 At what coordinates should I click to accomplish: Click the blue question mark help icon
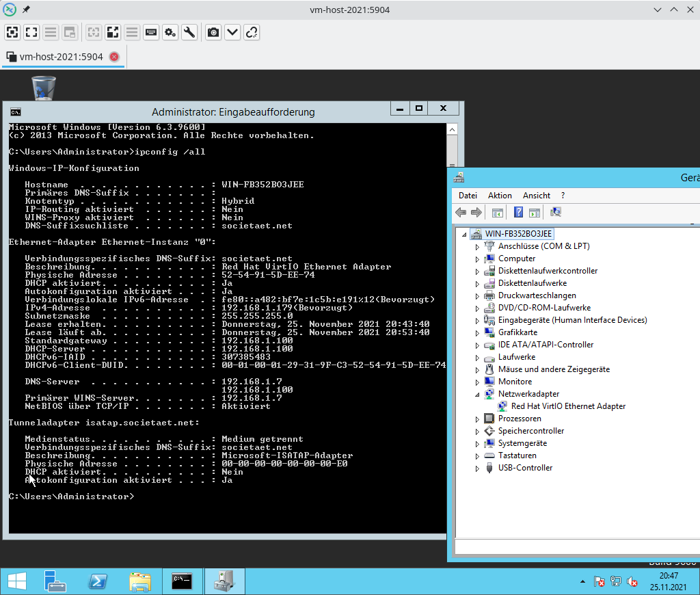[x=518, y=212]
